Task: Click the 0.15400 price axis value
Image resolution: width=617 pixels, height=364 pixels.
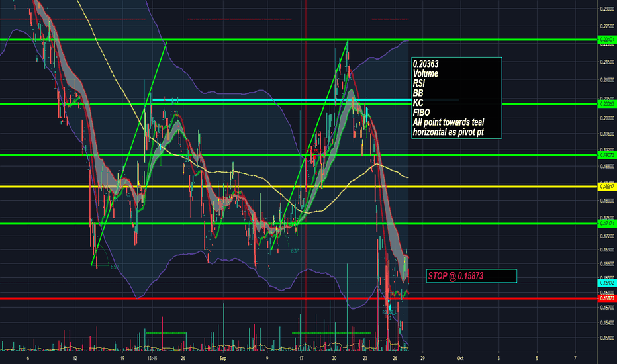Action: tap(607, 323)
